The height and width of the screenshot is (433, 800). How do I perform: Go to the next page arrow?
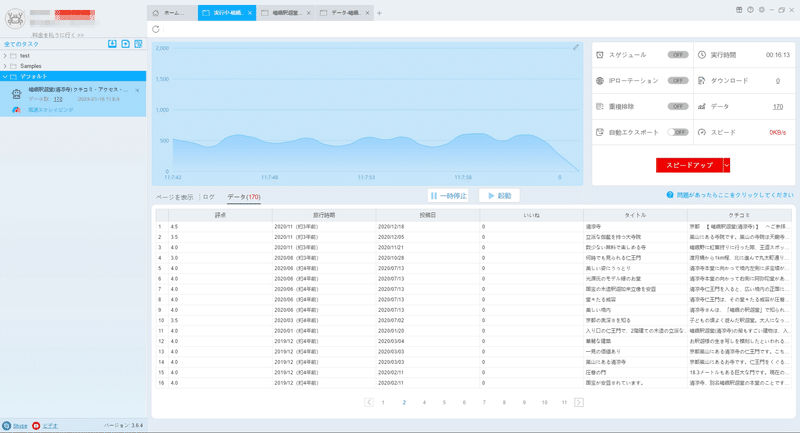pyautogui.click(x=579, y=402)
